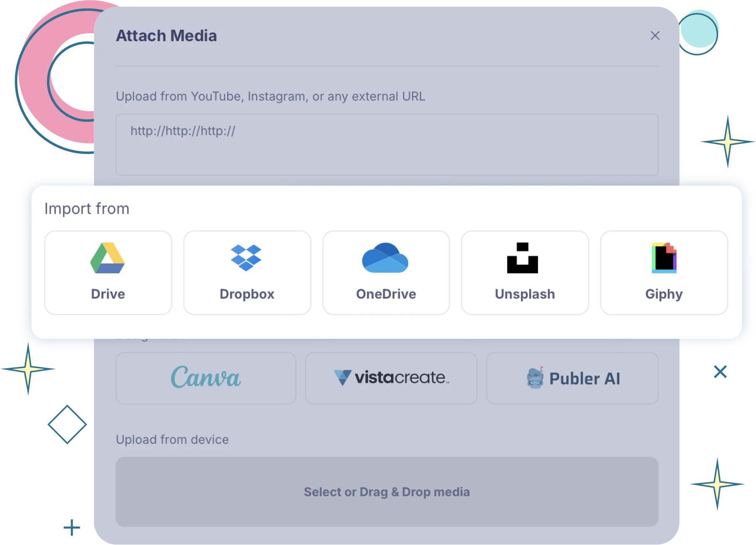This screenshot has width=756, height=545.
Task: Open the Canva design option
Action: [x=205, y=378]
